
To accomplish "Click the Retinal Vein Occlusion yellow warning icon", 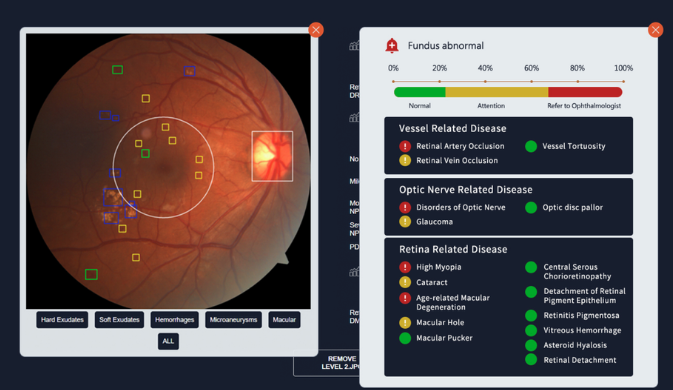I will coord(405,160).
